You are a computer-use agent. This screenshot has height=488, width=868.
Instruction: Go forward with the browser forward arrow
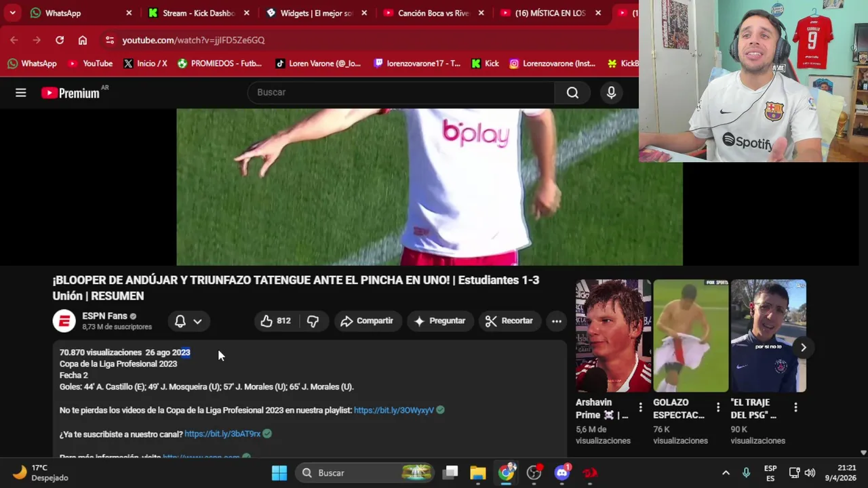(x=37, y=40)
